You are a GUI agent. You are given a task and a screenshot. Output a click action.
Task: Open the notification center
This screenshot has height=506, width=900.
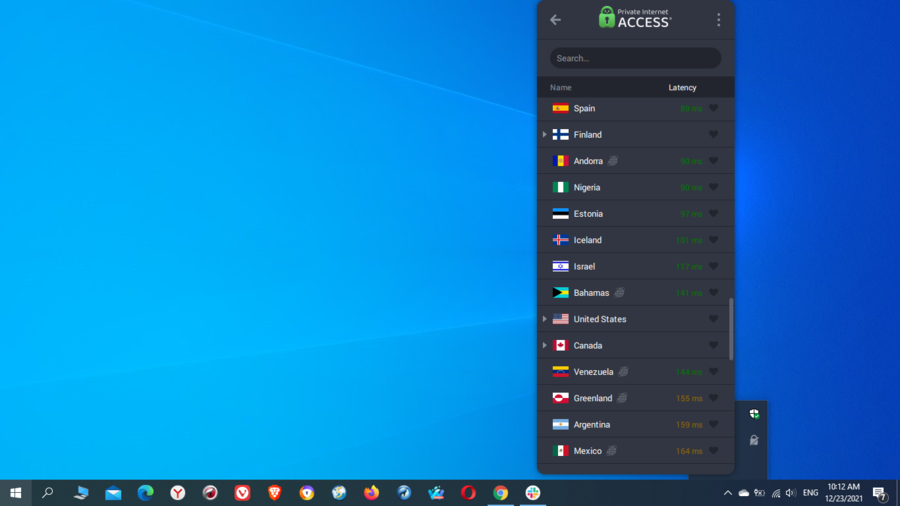[879, 493]
